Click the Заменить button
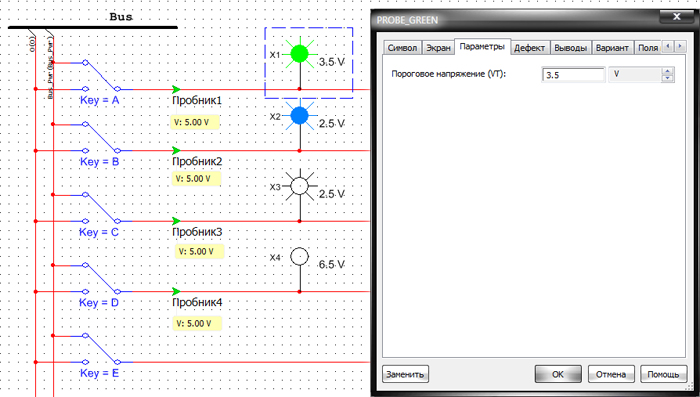The width and height of the screenshot is (700, 397). click(405, 374)
